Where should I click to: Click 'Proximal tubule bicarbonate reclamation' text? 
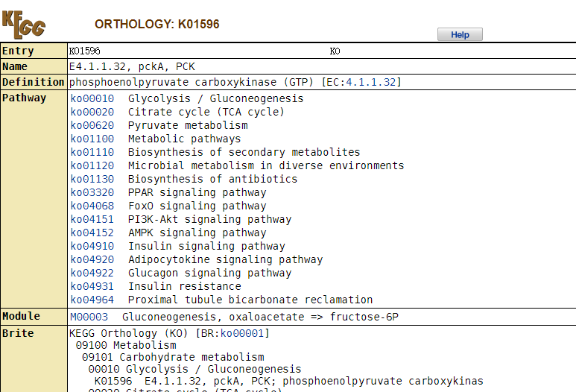(250, 300)
